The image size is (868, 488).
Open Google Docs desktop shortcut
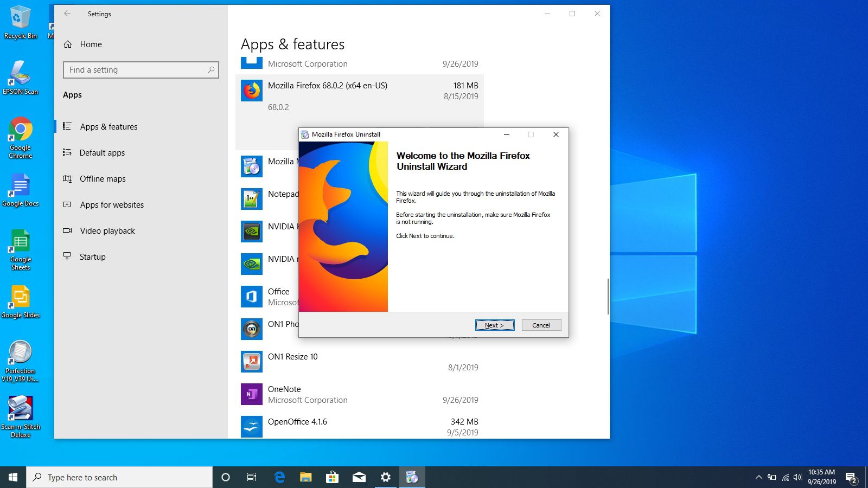pos(21,190)
